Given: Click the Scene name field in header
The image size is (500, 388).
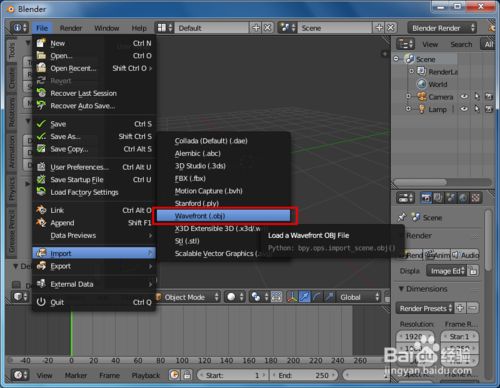Looking at the screenshot, I should 335,28.
